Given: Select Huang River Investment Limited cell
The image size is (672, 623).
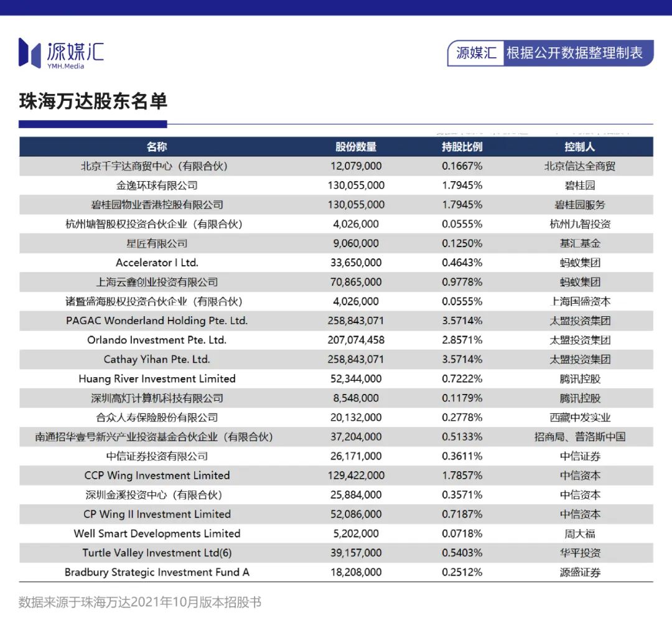Looking at the screenshot, I should point(157,378).
